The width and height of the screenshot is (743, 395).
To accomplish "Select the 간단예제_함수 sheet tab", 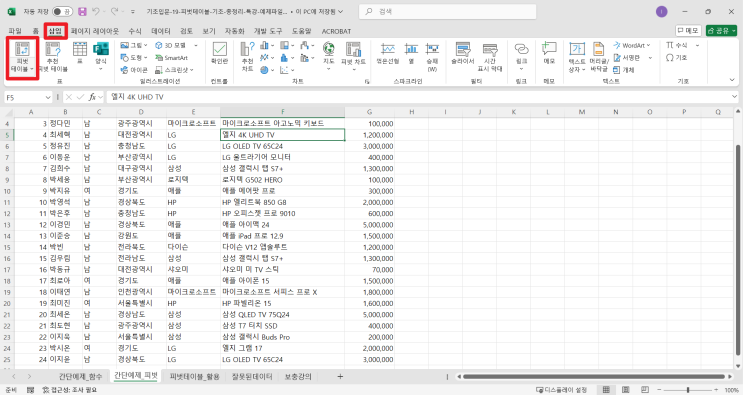I will [x=80, y=377].
